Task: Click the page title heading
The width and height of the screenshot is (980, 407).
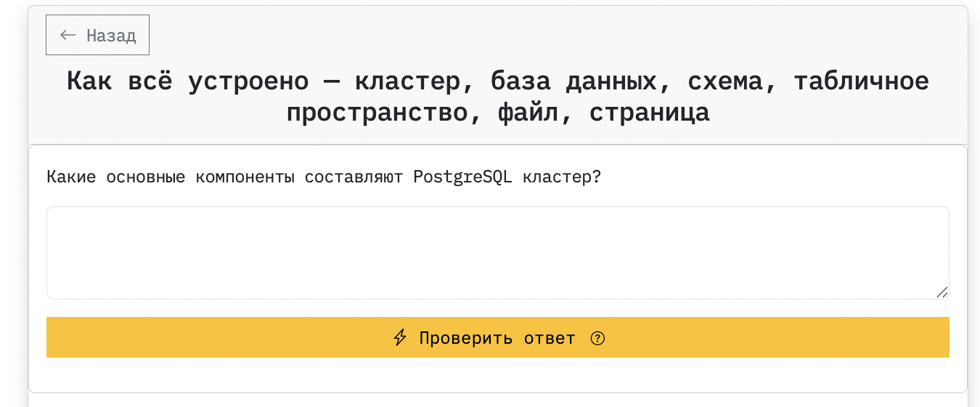Action: [497, 97]
